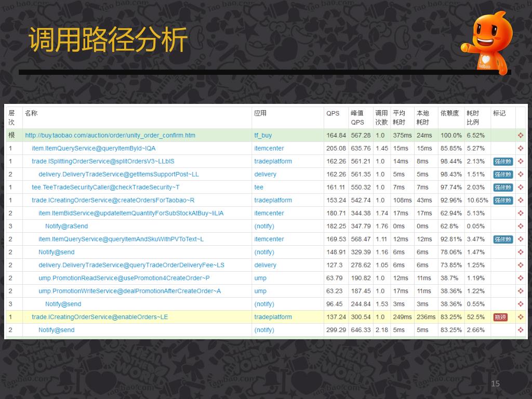Open item.ItemQueryService@queryItemAndSkuWithPVToText~L link

coord(121,239)
